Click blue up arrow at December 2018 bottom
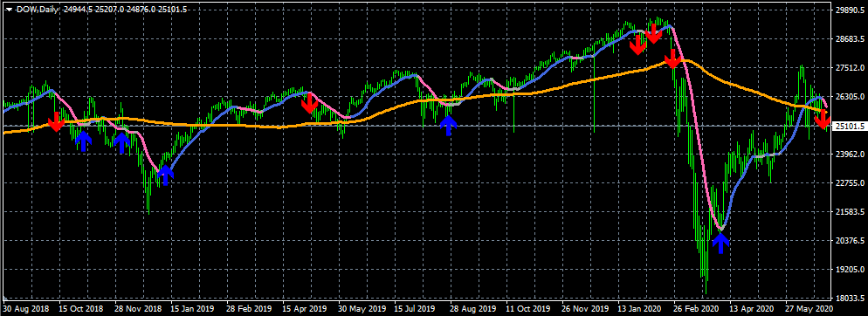Screen dimensions: 868x316 point(165,175)
